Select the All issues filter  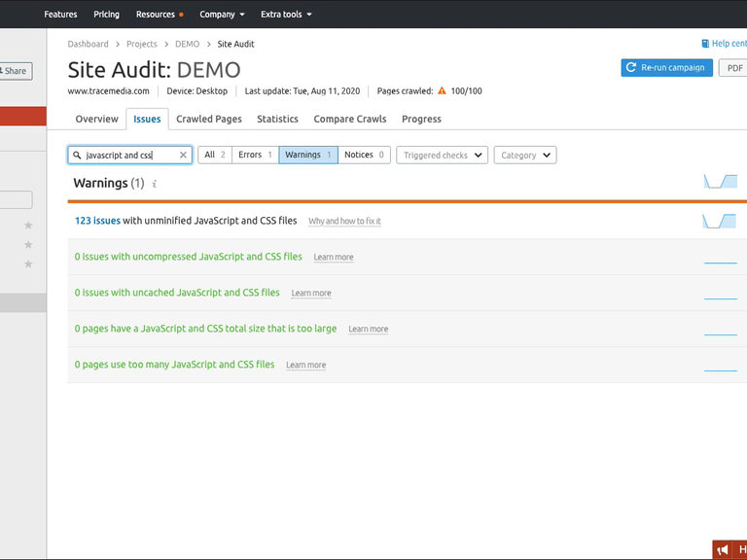(x=215, y=155)
